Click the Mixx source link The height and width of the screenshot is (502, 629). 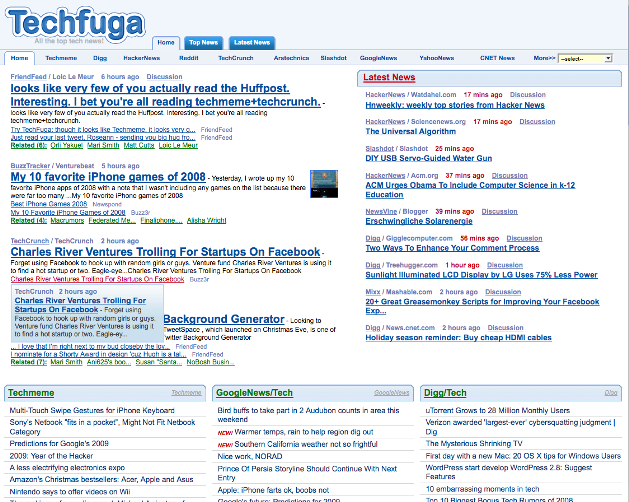(373, 292)
